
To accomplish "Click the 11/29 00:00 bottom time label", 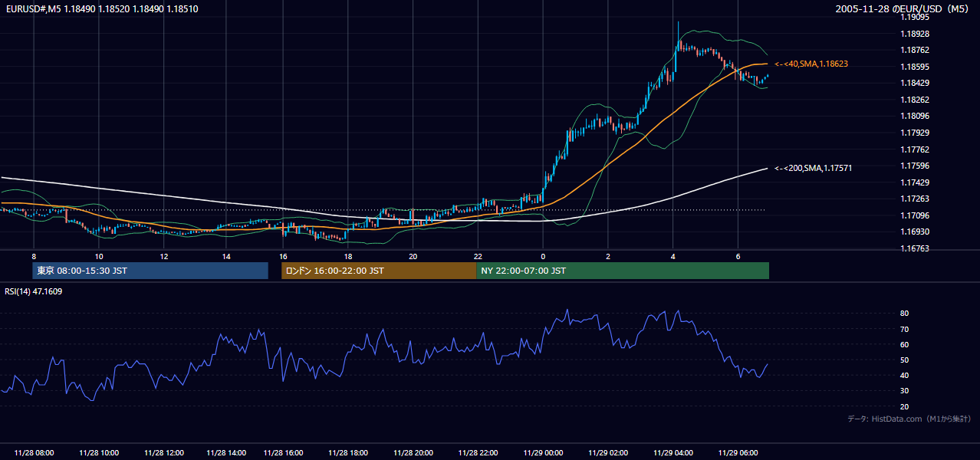I will pyautogui.click(x=544, y=453).
